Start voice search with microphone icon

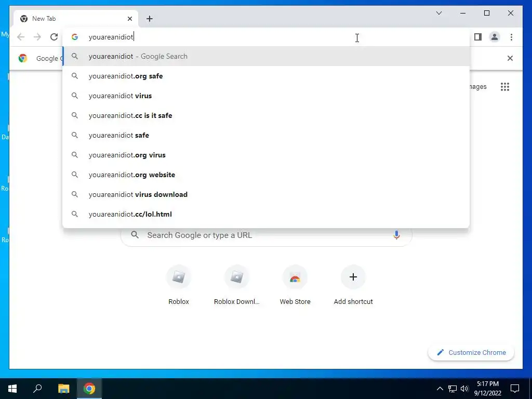click(396, 235)
